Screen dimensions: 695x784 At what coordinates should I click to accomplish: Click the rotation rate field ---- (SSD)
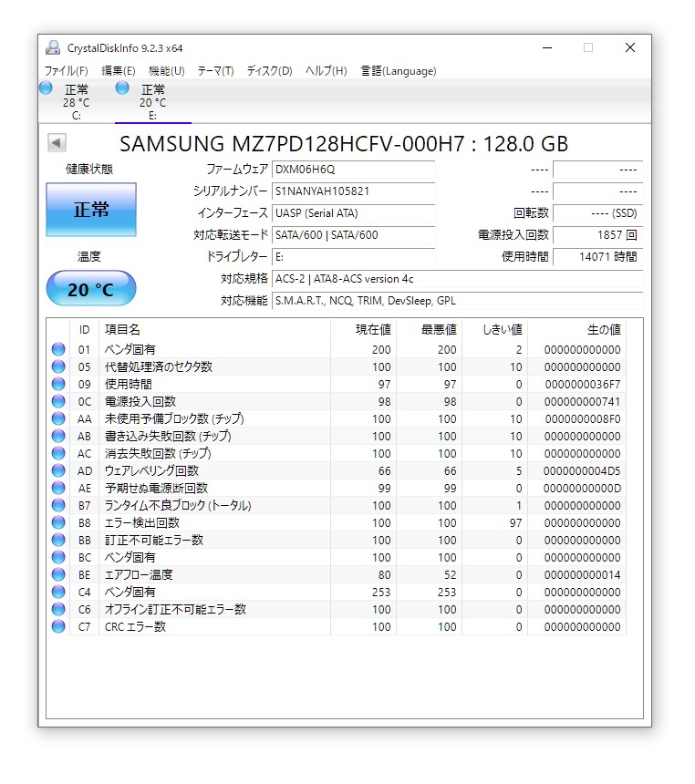(x=598, y=213)
